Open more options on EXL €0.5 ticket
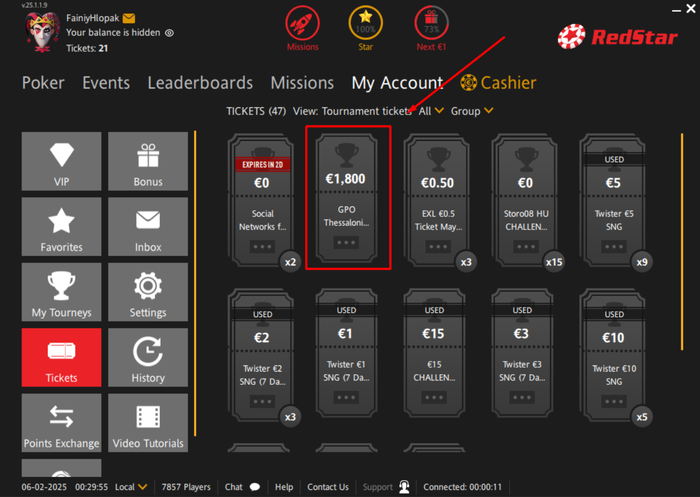This screenshot has height=497, width=700. pyautogui.click(x=438, y=246)
